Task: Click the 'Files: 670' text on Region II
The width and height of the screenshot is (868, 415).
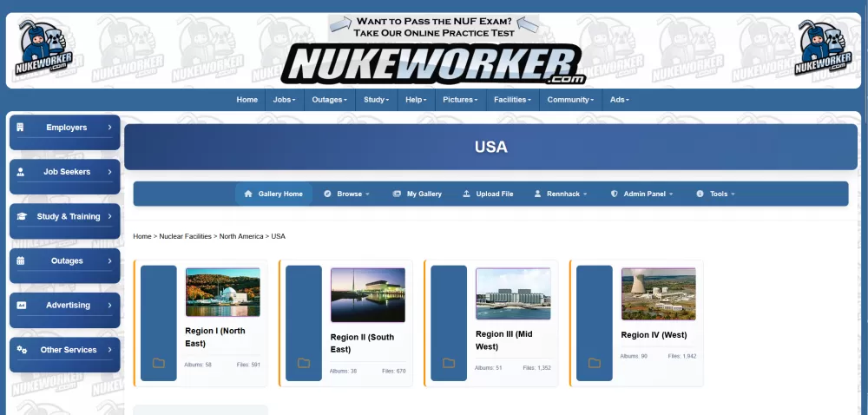Action: point(393,371)
